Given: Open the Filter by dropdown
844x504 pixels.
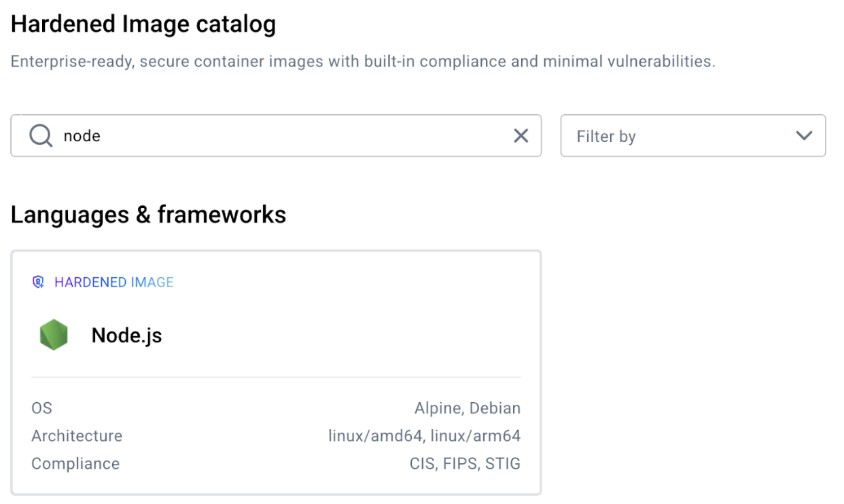Looking at the screenshot, I should coord(692,136).
